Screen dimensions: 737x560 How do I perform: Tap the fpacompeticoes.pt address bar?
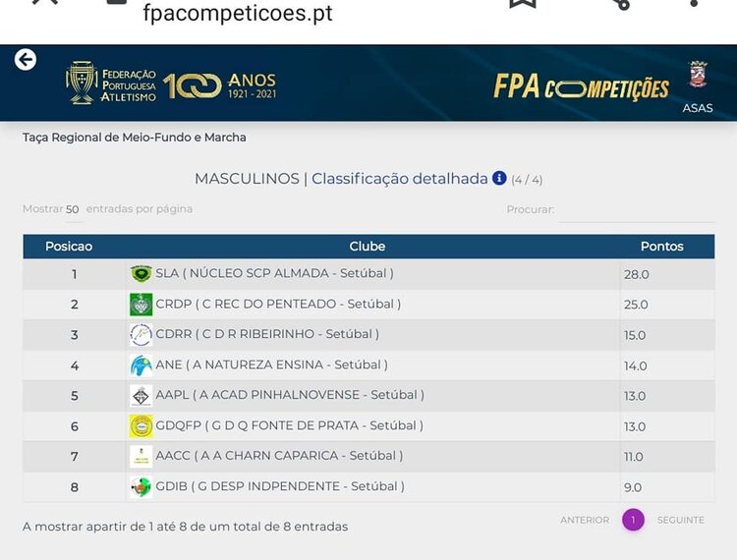click(238, 14)
